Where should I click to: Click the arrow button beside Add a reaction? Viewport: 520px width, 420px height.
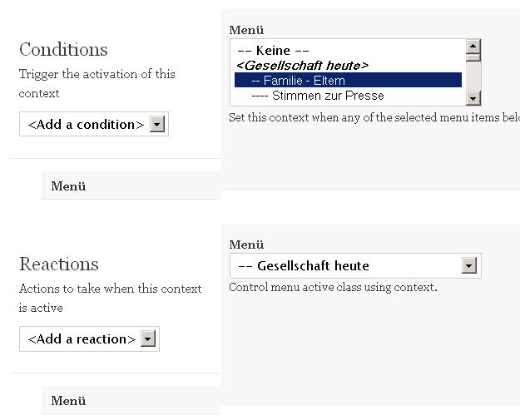point(149,339)
